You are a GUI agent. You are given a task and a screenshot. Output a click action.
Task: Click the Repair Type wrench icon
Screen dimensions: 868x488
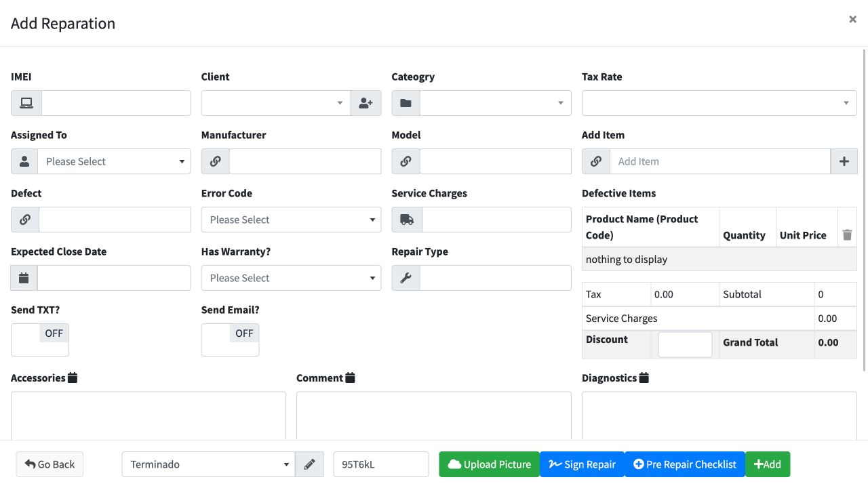click(x=406, y=277)
